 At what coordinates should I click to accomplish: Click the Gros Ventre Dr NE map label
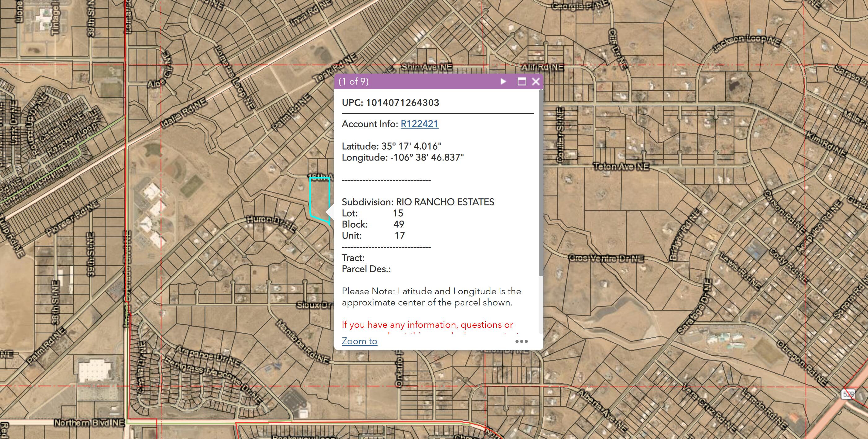click(x=606, y=258)
